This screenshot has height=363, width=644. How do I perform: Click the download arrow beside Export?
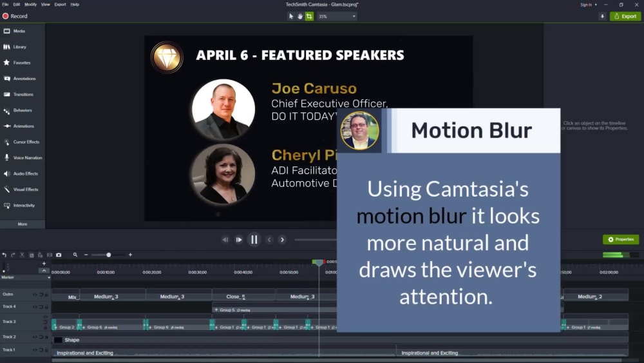point(603,17)
